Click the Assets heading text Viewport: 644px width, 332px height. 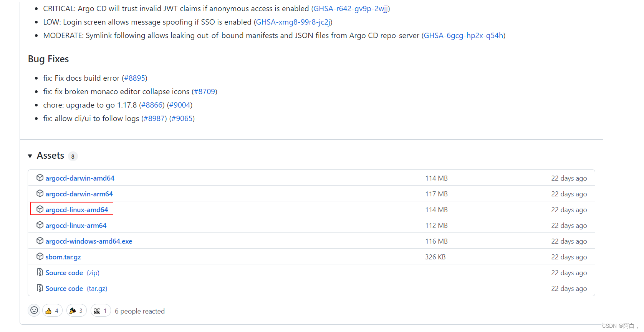click(x=50, y=156)
